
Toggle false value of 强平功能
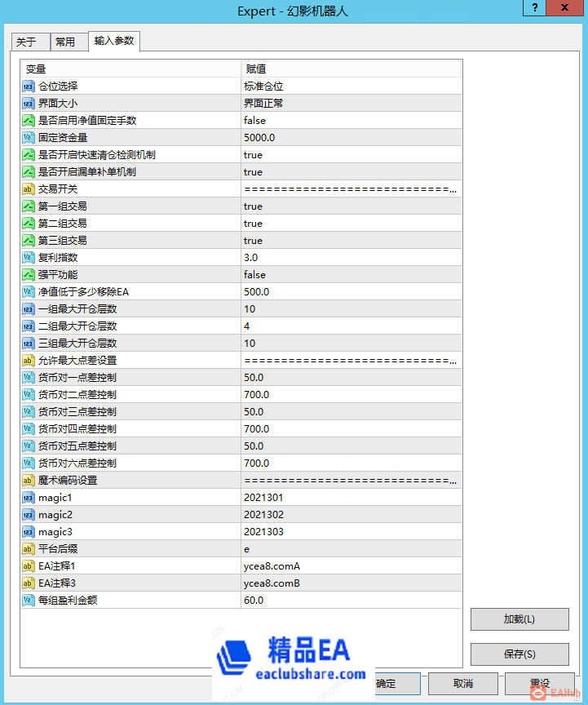[351, 274]
